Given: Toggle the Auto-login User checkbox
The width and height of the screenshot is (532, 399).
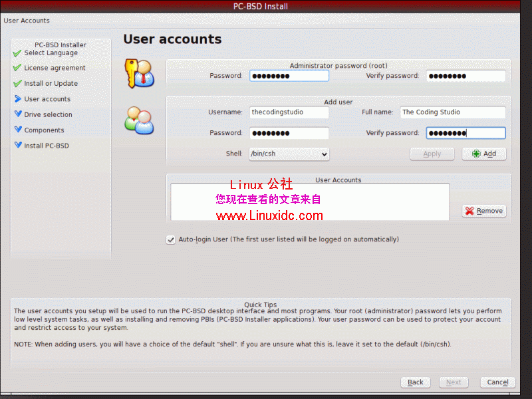Looking at the screenshot, I should click(171, 239).
